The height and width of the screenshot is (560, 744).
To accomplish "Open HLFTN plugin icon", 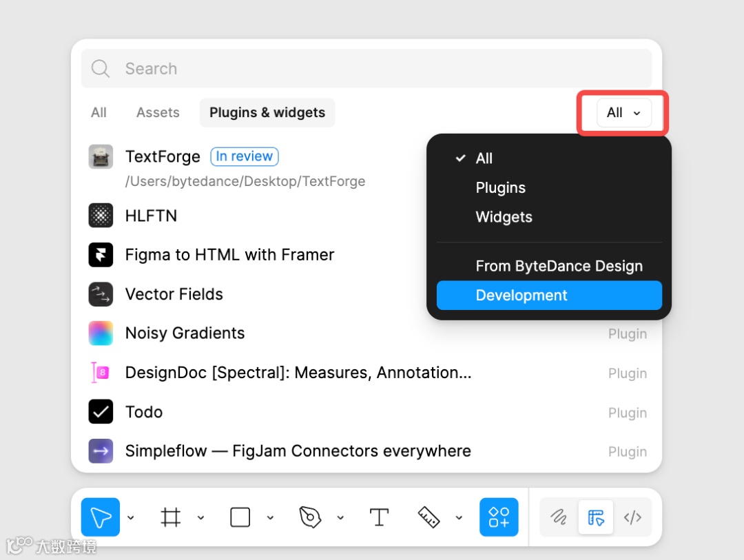I will [x=101, y=216].
